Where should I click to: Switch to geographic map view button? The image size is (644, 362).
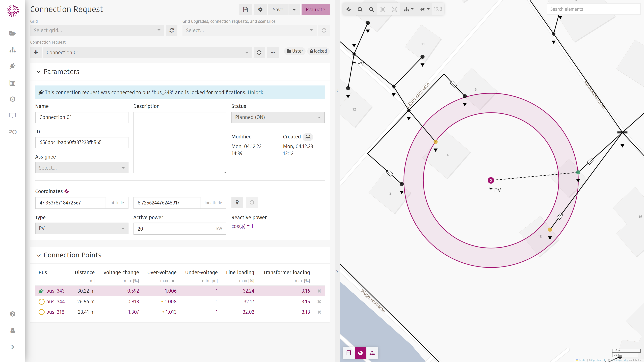pos(361,353)
